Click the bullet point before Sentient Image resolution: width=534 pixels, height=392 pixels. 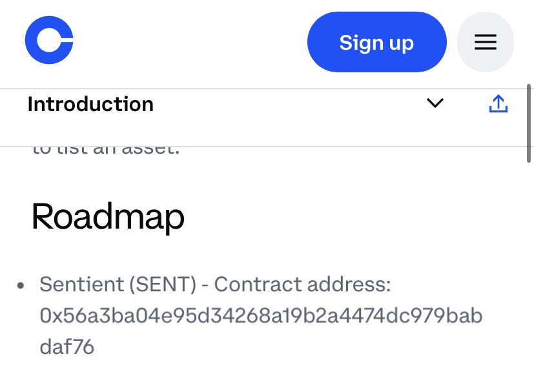coord(22,285)
